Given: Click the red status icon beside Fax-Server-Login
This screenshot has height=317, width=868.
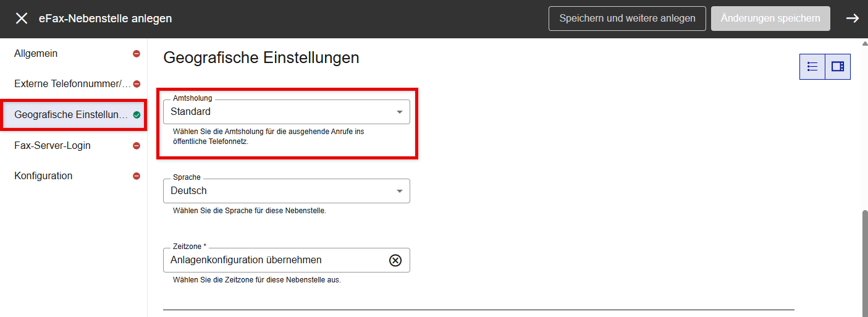Looking at the screenshot, I should [x=137, y=146].
